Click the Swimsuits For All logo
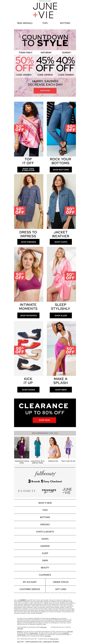The height and width of the screenshot is (644, 90). 49,491
